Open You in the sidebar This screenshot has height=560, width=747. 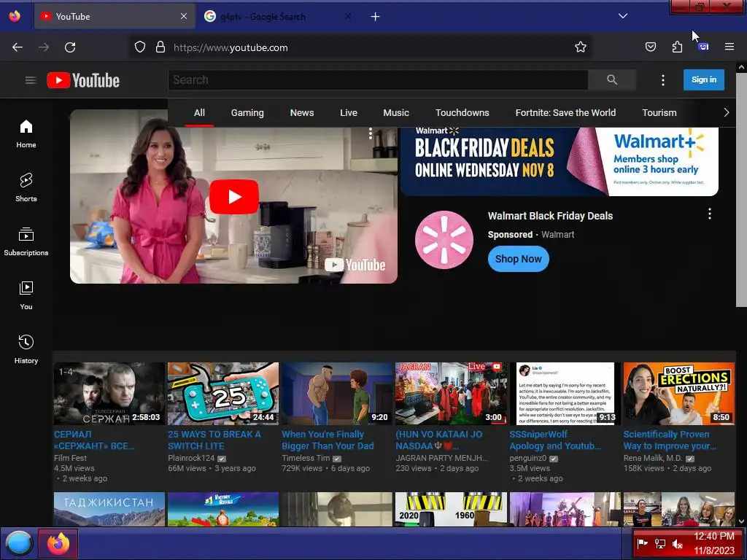pos(26,295)
